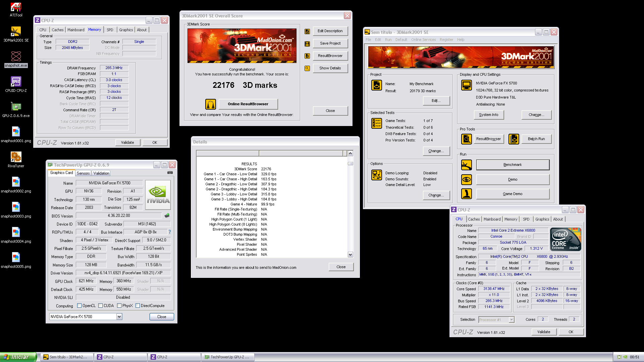Click Iniciar start button
The image size is (644, 362).
[18, 357]
